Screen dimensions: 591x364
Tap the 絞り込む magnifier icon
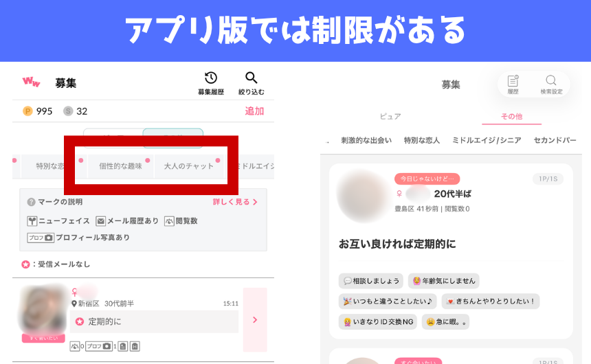point(251,78)
